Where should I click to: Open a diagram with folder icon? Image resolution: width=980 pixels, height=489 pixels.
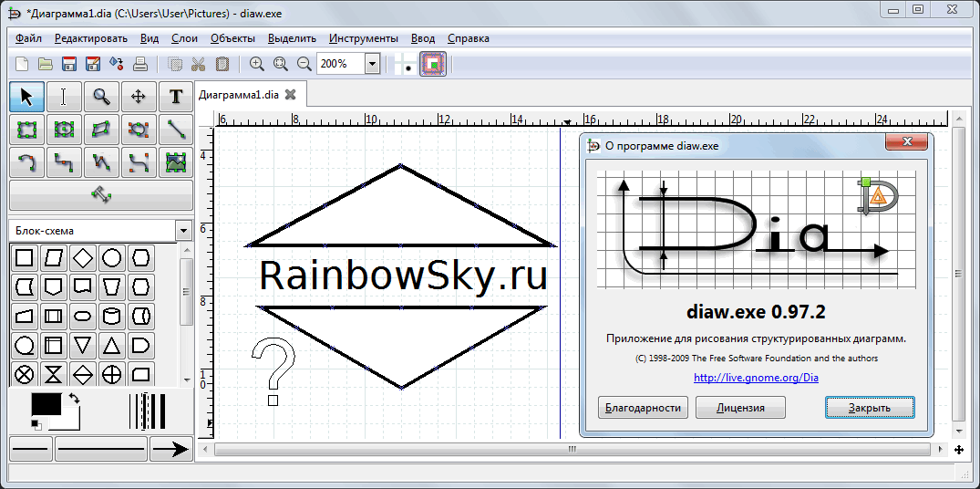(45, 64)
